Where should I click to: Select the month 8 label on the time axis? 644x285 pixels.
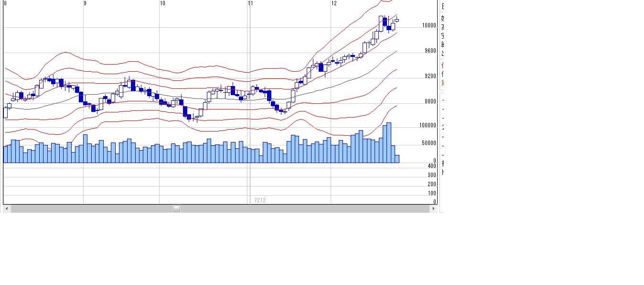coord(5,3)
